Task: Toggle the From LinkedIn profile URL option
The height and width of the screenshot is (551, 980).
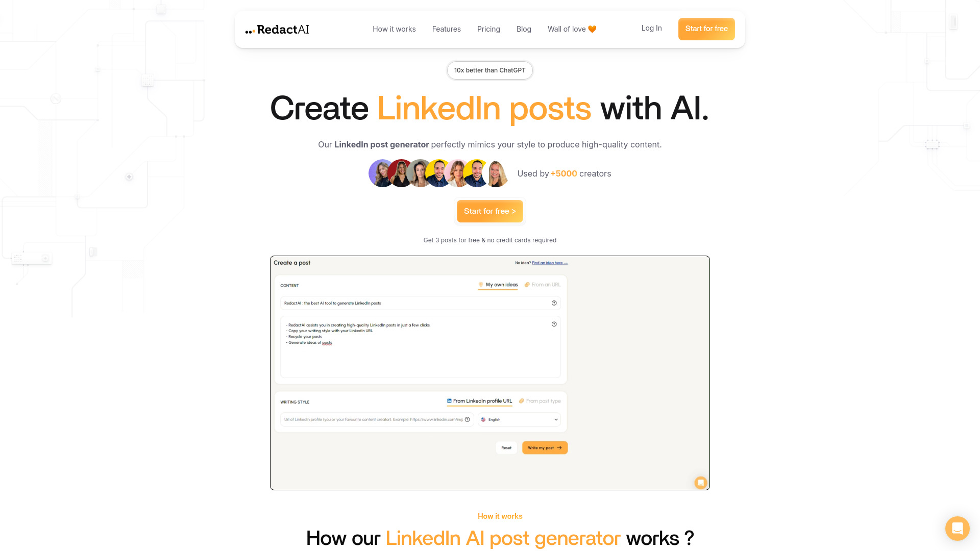Action: tap(480, 401)
